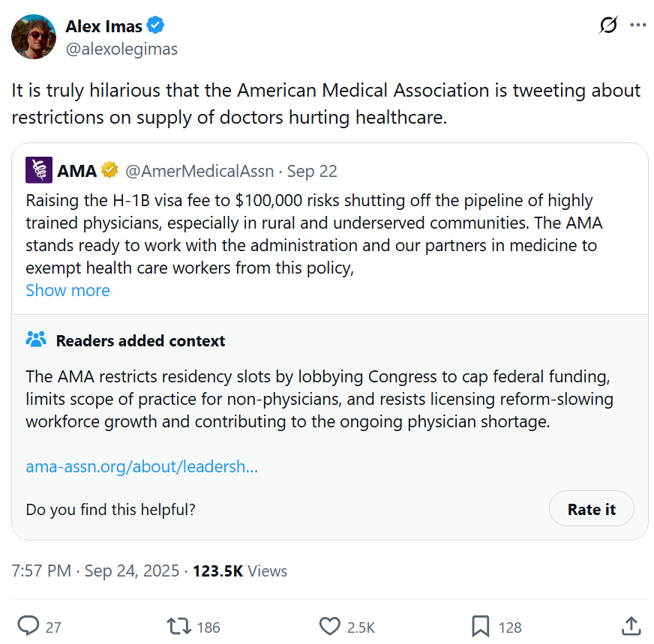Open Alex Imas display name link

[103, 27]
